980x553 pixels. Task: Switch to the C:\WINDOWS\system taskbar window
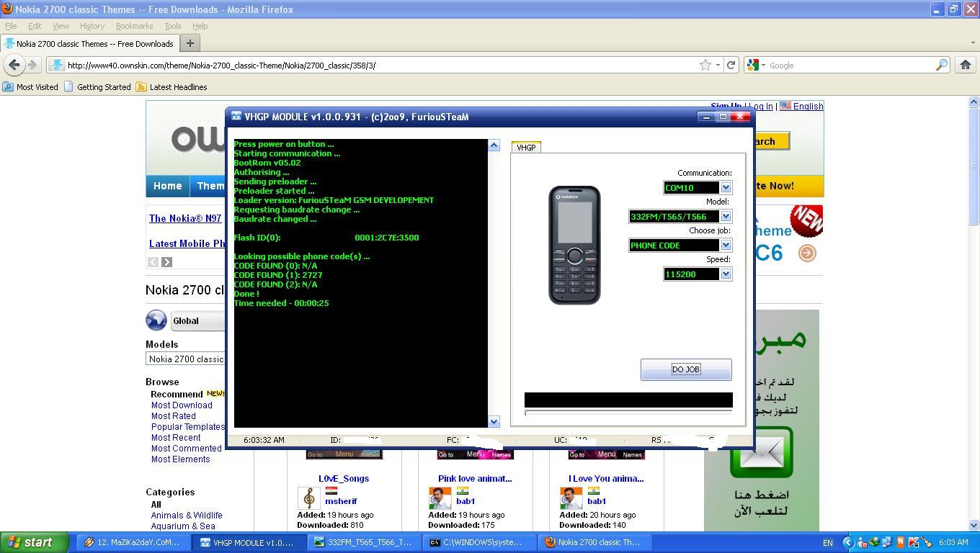click(481, 542)
